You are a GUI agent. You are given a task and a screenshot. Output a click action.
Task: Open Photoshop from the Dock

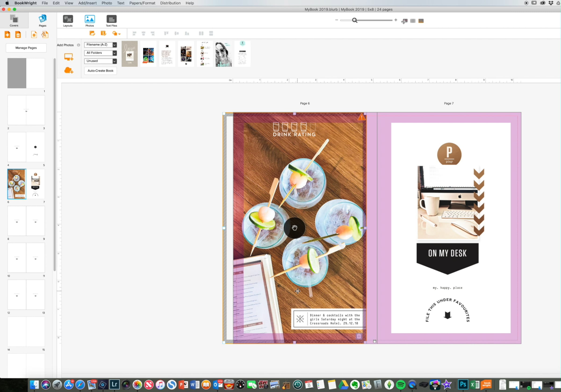(x=463, y=385)
